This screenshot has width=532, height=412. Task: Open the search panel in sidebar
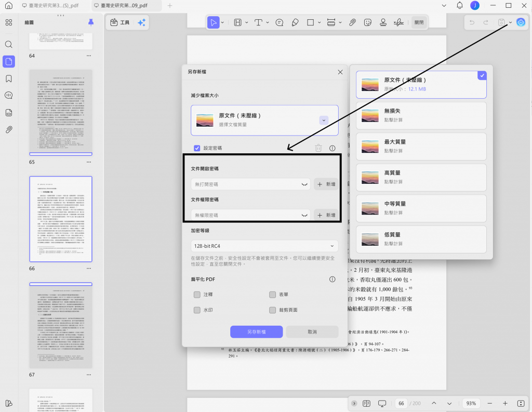pos(9,45)
